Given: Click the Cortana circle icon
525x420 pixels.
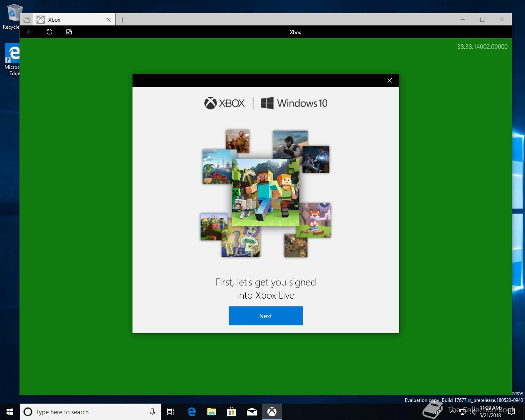Looking at the screenshot, I should (28, 412).
